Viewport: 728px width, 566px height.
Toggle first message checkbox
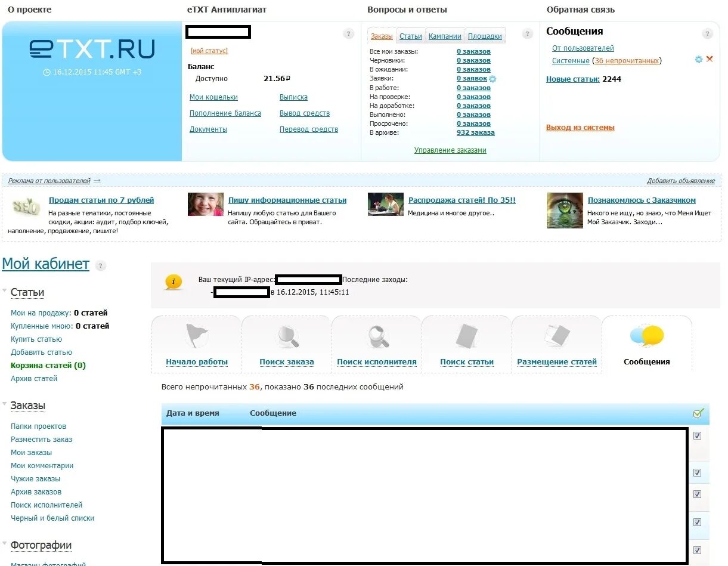pos(697,436)
